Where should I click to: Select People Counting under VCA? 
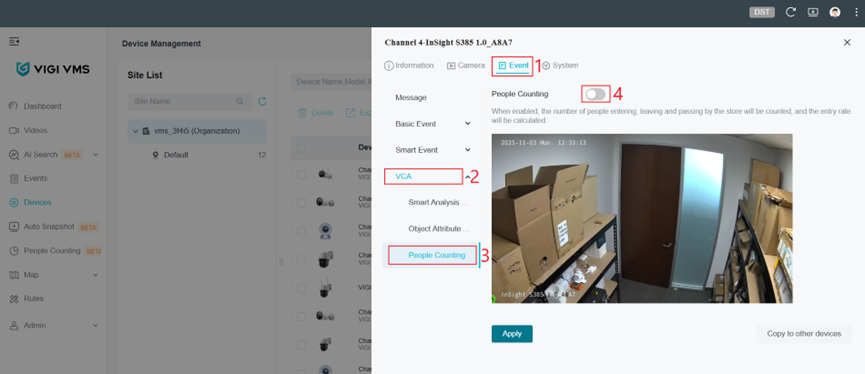[437, 255]
